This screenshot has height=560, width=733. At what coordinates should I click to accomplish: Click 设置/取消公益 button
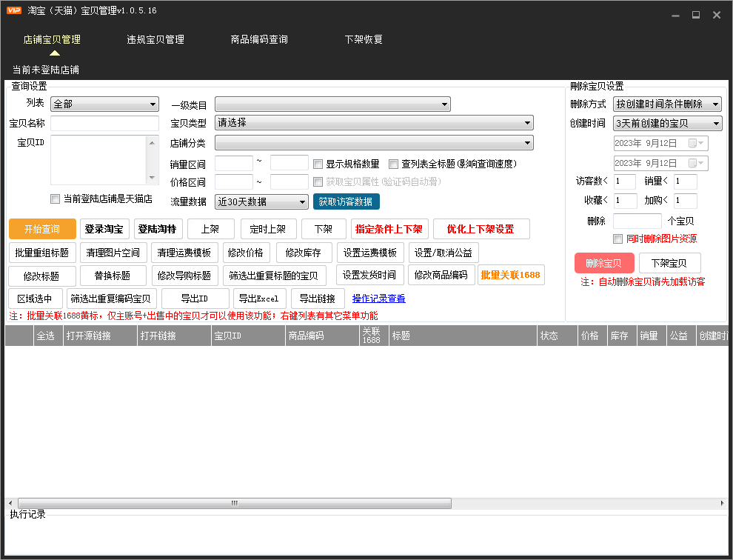(444, 253)
